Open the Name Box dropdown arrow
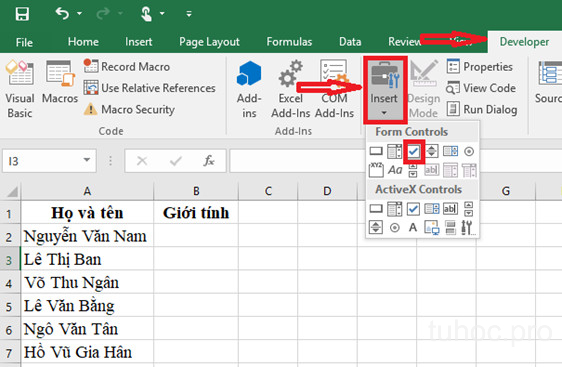 pyautogui.click(x=86, y=160)
